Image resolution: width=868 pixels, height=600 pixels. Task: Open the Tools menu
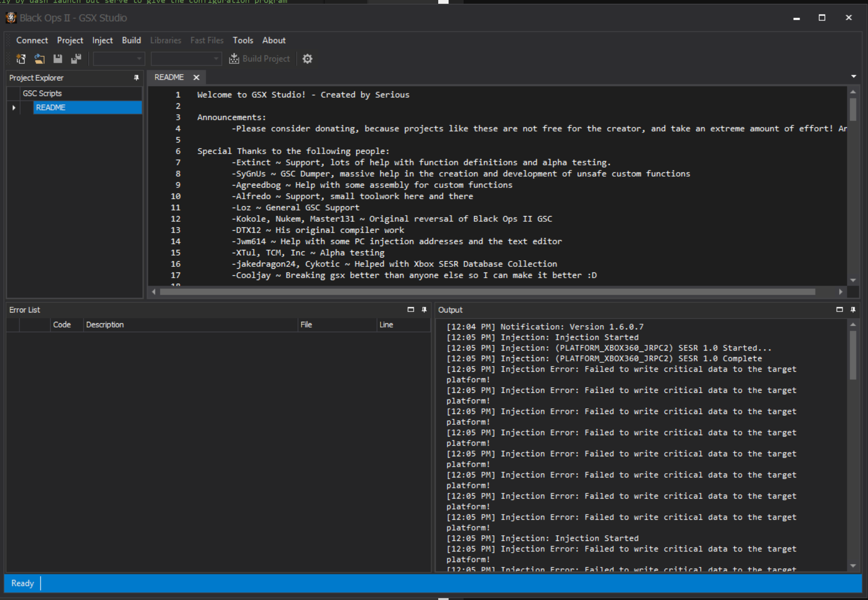point(243,40)
